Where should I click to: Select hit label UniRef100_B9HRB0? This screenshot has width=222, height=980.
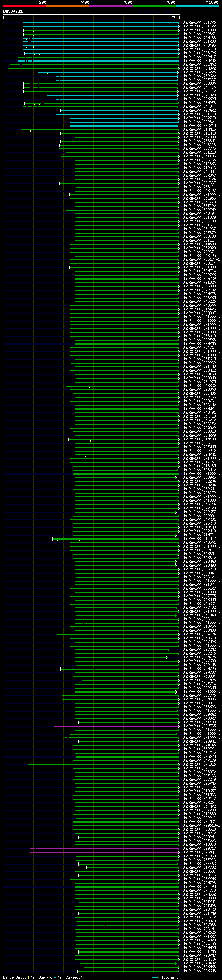tap(199, 60)
